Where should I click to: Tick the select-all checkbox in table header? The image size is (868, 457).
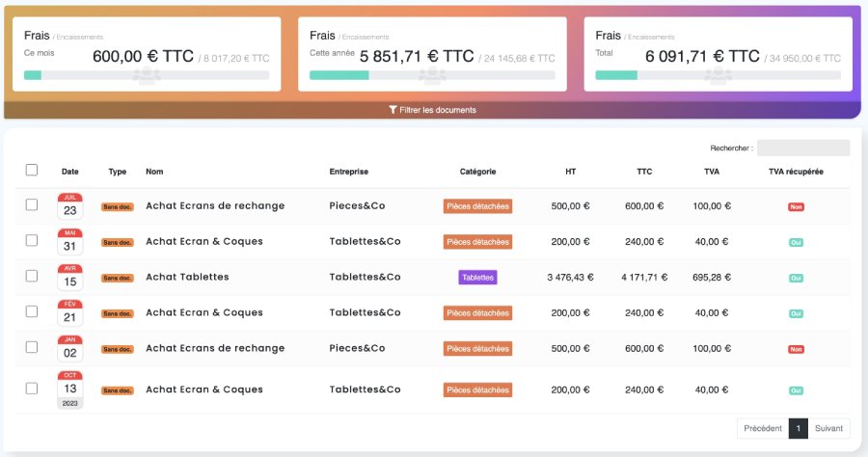pyautogui.click(x=32, y=171)
